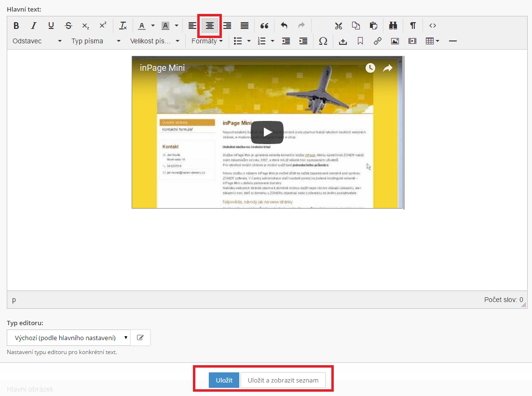The height and width of the screenshot is (396, 532).
Task: Open Odstavec paragraph format dropdown
Action: (x=37, y=41)
